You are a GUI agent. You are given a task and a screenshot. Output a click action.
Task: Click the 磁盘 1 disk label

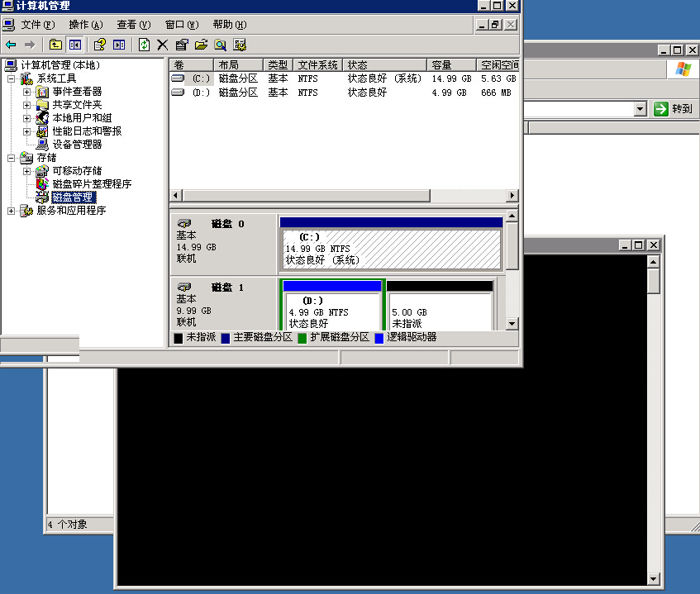[227, 287]
